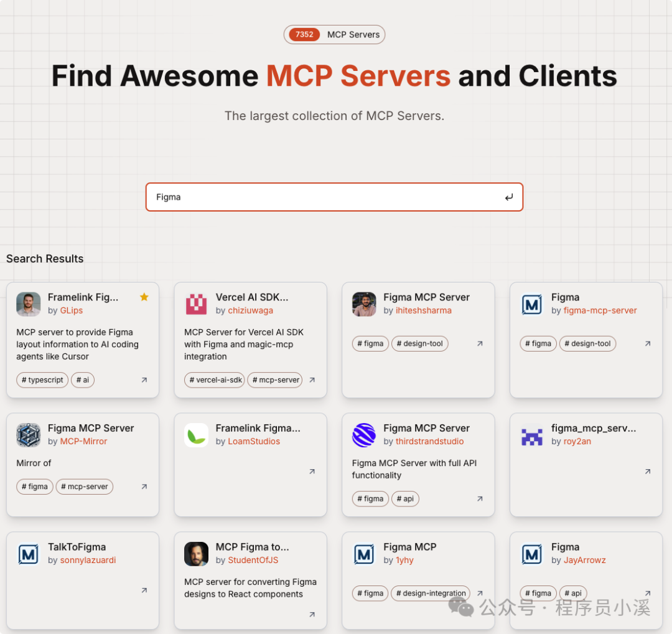This screenshot has width=672, height=634.
Task: Click M logo icon on figma-mcp-server card
Action: (532, 304)
